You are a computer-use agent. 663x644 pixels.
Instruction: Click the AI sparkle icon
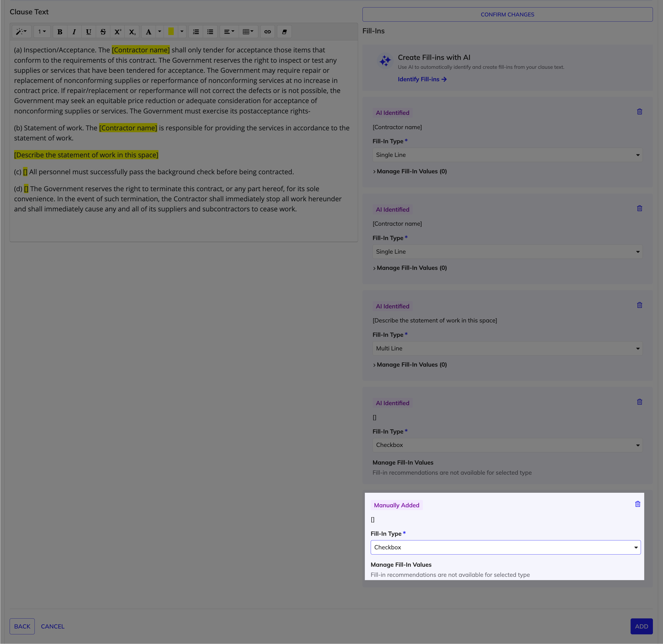point(385,61)
